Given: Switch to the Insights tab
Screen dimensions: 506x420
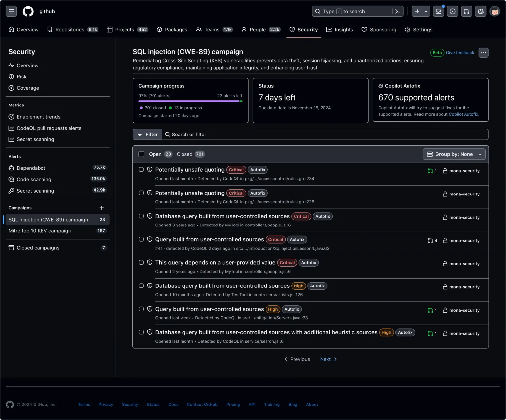Looking at the screenshot, I should pos(340,30).
